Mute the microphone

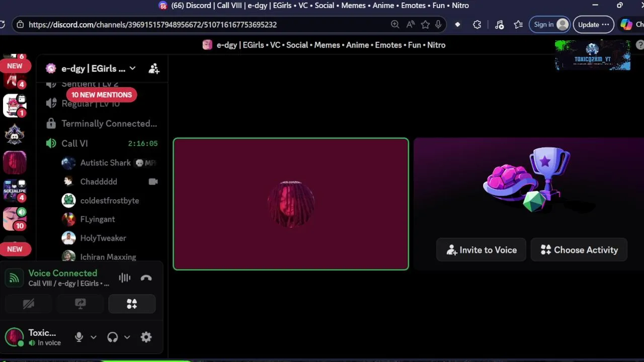(x=79, y=337)
